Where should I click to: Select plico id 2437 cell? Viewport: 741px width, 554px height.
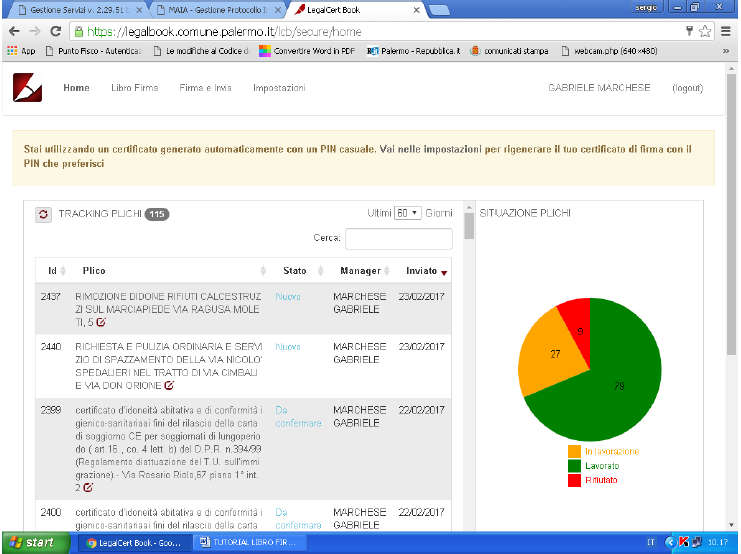tap(51, 296)
